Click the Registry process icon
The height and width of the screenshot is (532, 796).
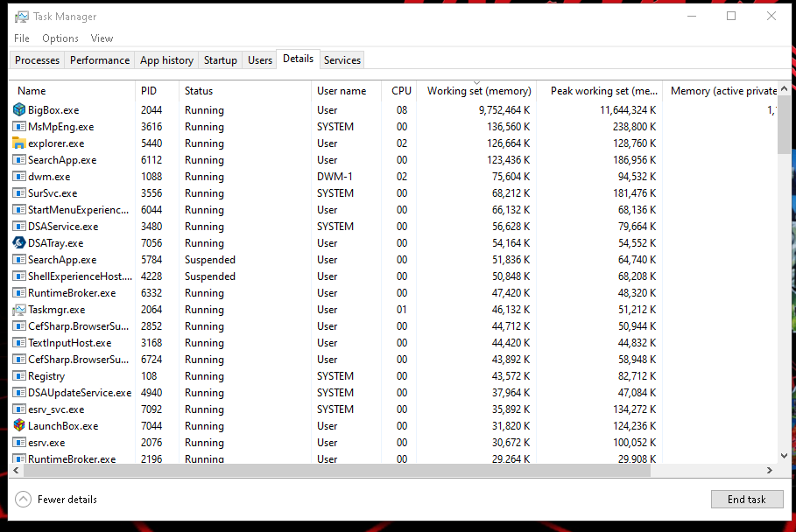point(18,375)
